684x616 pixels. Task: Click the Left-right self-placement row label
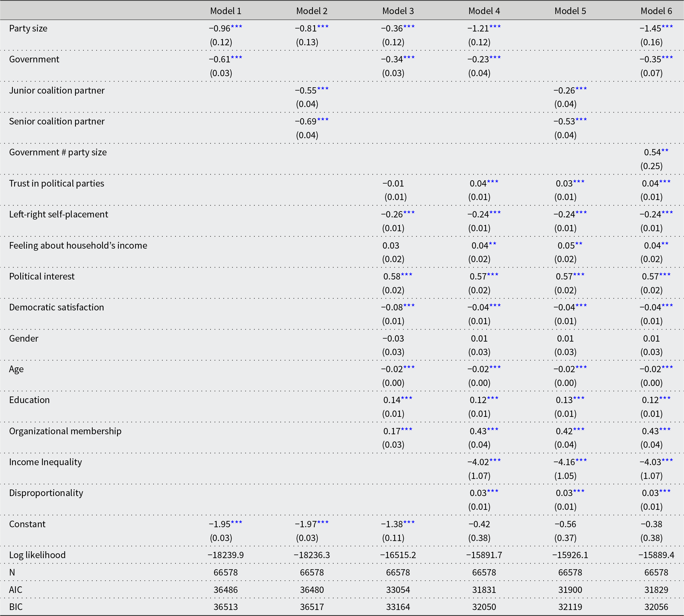point(58,214)
